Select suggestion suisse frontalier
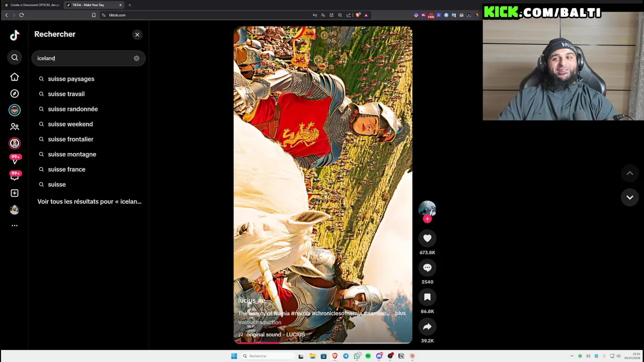Image resolution: width=644 pixels, height=362 pixels. [70, 139]
